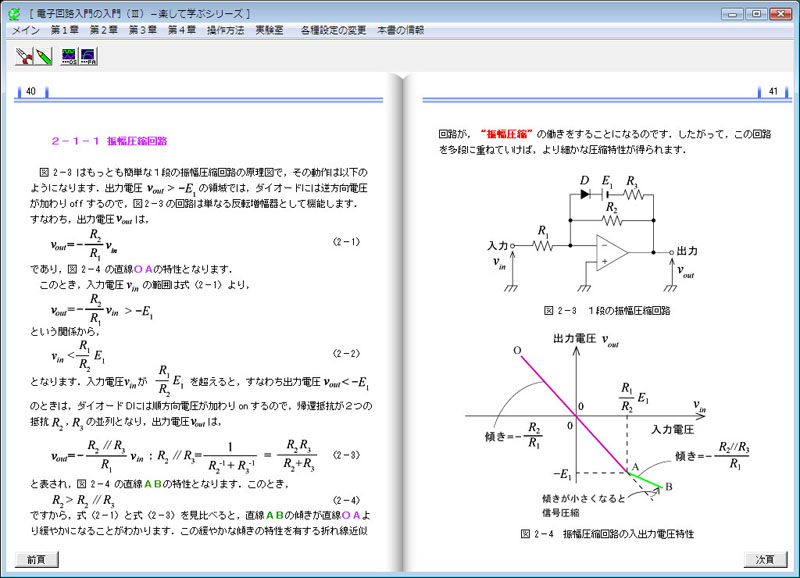Click the equation label (2-2)
Image resolution: width=800 pixels, height=578 pixels.
click(x=346, y=354)
